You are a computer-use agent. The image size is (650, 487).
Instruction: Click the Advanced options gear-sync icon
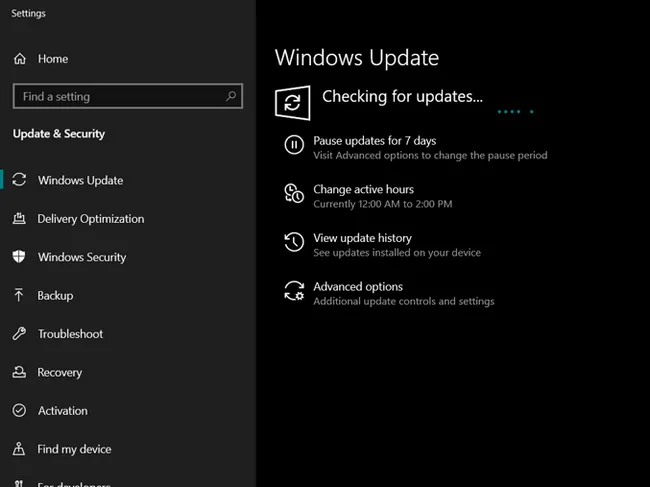point(294,291)
